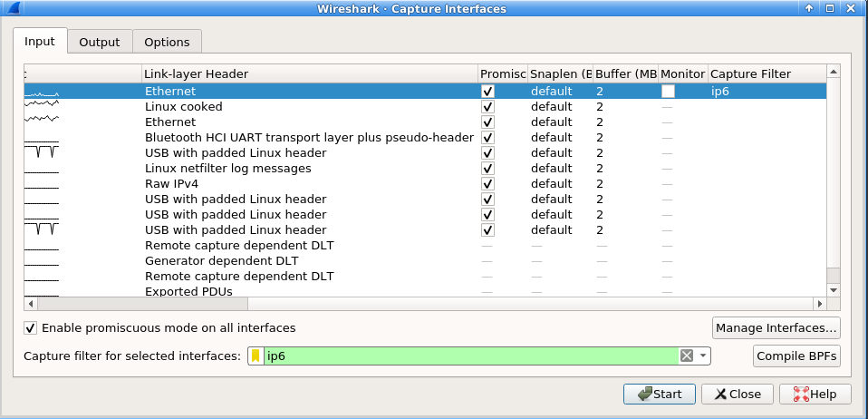Click vertical scrollbar down arrow of interface list
This screenshot has width=868, height=419.
(x=834, y=290)
